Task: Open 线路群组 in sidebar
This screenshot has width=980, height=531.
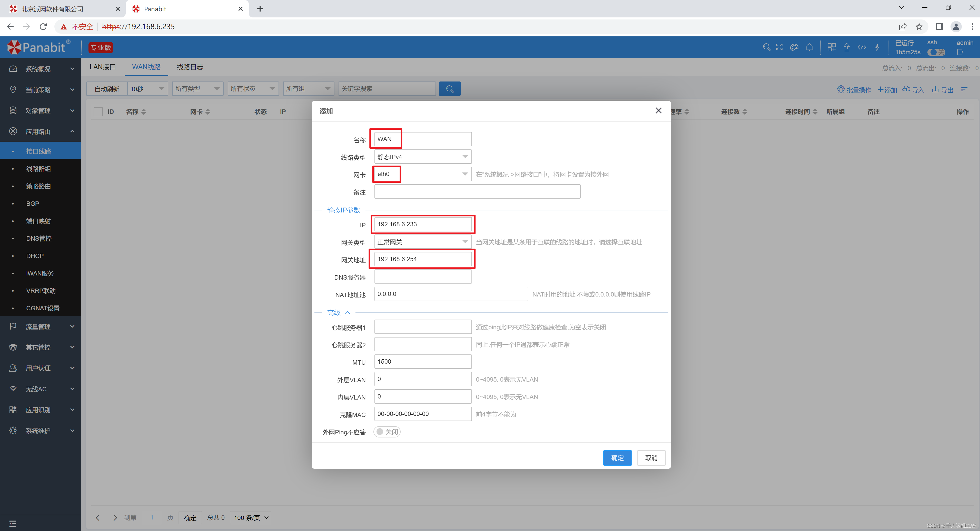Action: tap(38, 169)
